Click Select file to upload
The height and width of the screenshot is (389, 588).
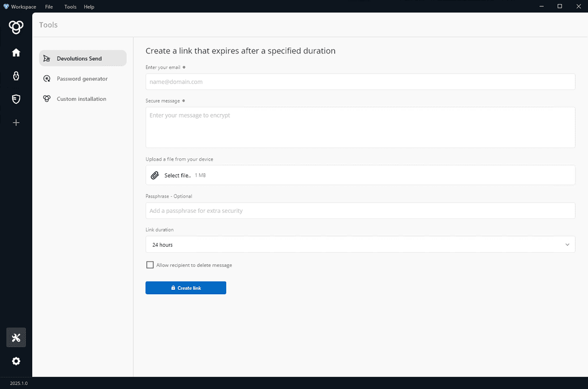click(x=177, y=176)
